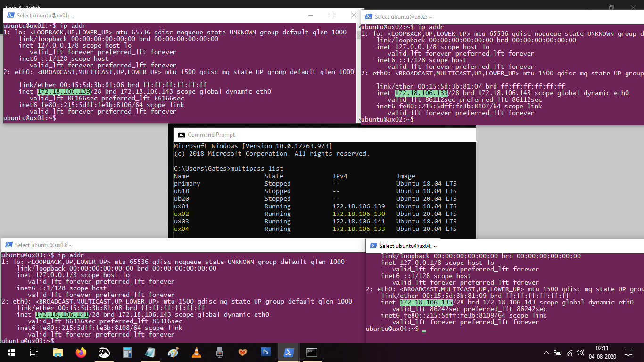Open File Explorer from the taskbar
Image resolution: width=644 pixels, height=362 pixels.
58,352
